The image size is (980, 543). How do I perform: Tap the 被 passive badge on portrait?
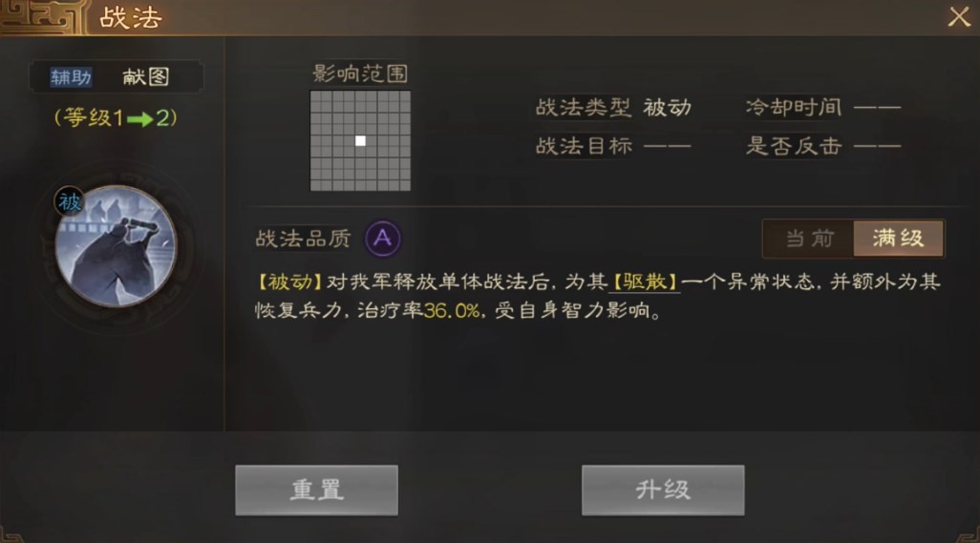pyautogui.click(x=69, y=201)
